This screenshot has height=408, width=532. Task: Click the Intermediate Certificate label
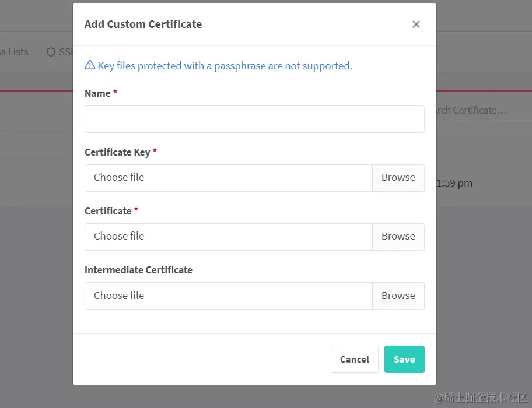point(138,270)
